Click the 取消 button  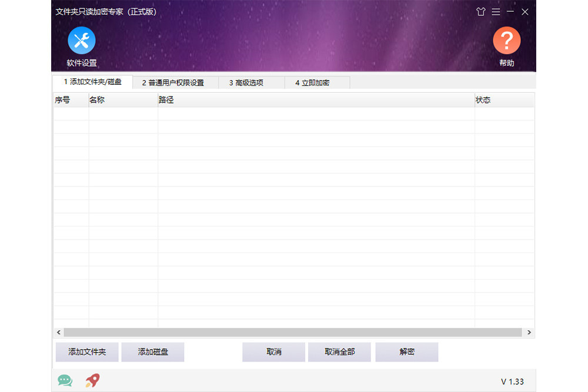(x=273, y=352)
